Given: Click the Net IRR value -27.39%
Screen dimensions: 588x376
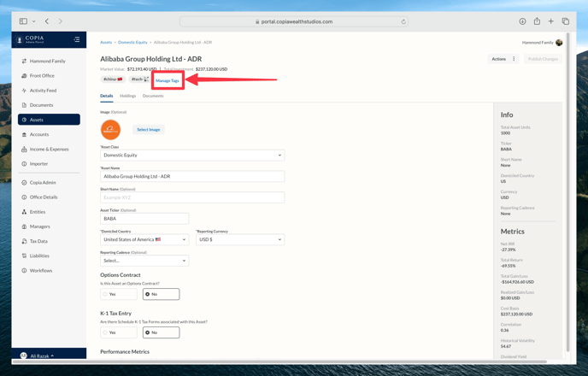Looking at the screenshot, I should click(509, 250).
